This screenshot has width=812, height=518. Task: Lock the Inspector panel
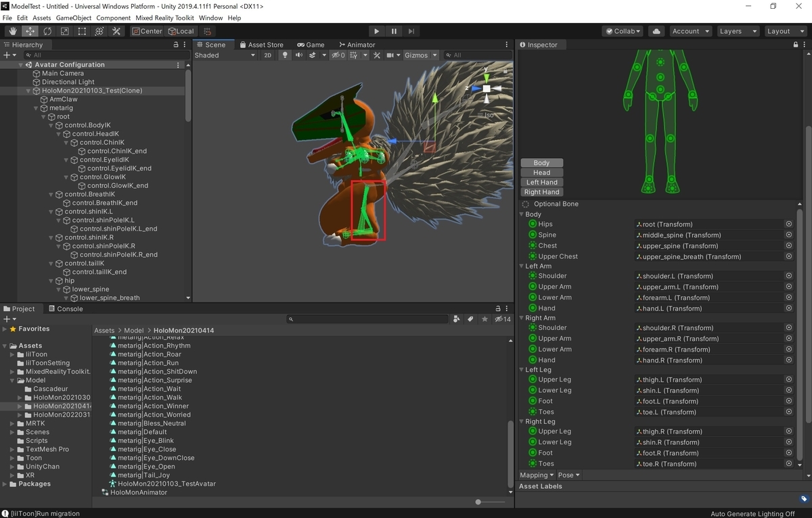pos(796,45)
